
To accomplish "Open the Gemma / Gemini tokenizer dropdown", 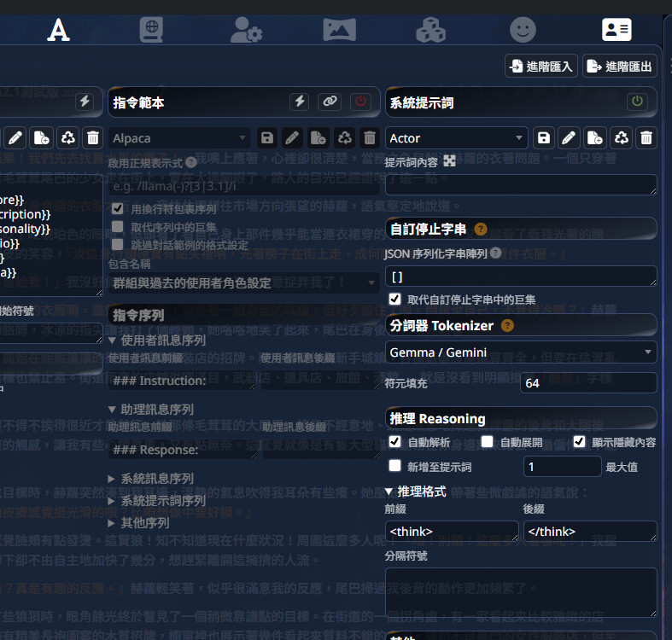I will pos(520,352).
